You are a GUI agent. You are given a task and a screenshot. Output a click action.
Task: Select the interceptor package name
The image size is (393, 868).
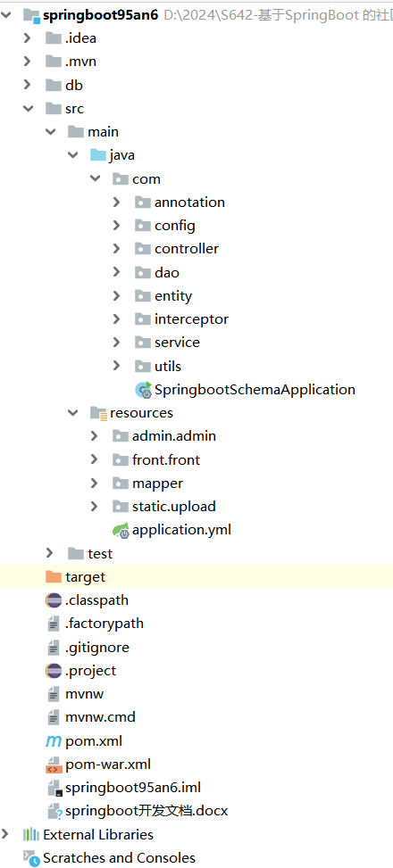(x=191, y=318)
